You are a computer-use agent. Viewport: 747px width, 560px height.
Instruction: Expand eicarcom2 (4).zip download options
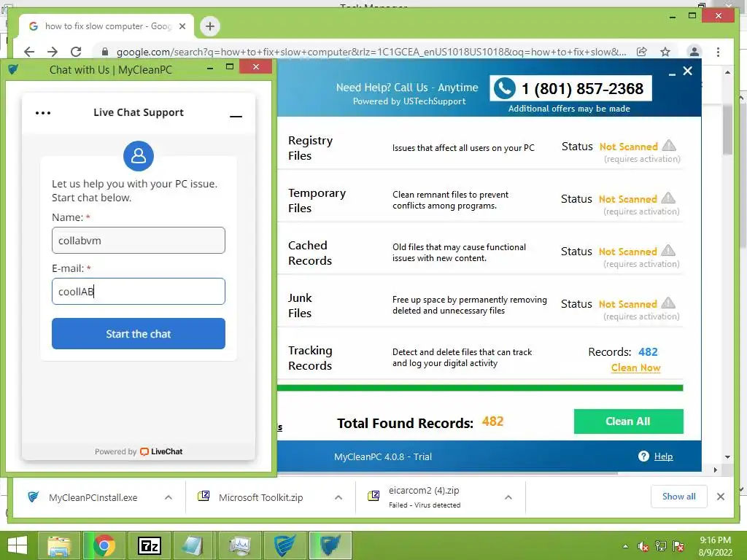click(508, 497)
